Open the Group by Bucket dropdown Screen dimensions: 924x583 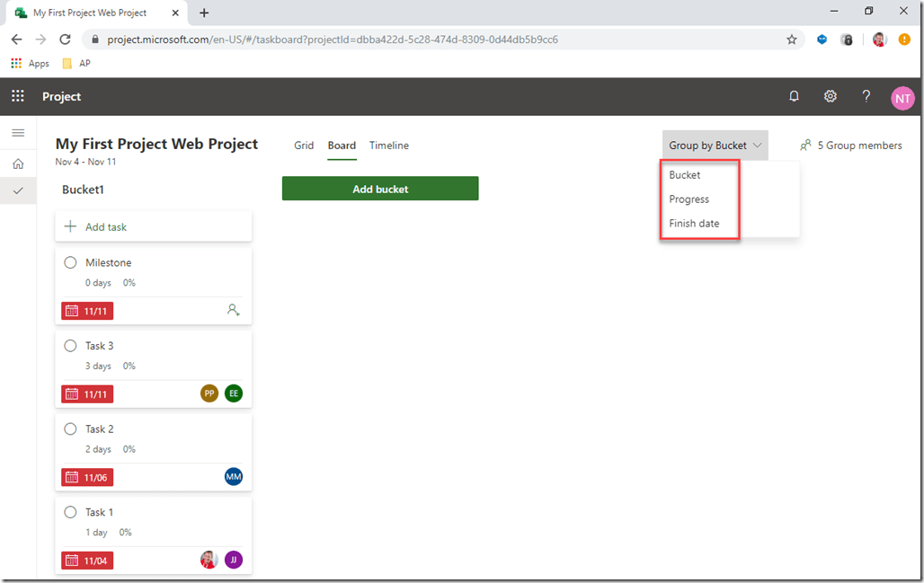(715, 146)
